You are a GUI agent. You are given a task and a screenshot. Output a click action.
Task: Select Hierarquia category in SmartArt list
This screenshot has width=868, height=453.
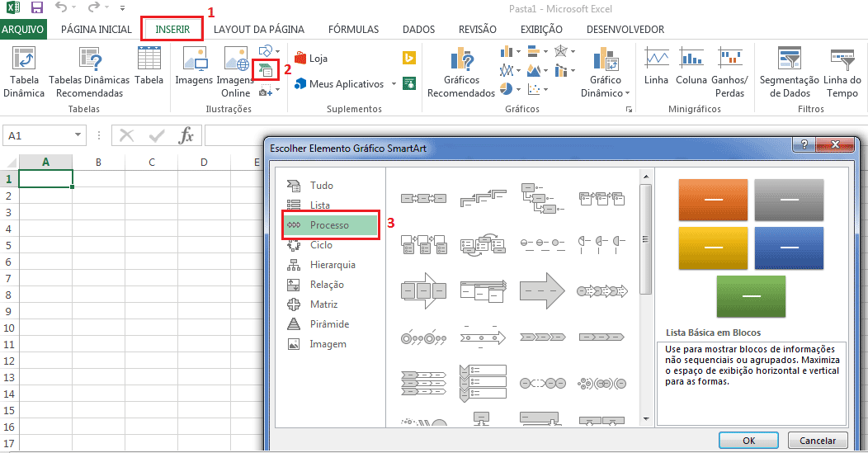[333, 265]
